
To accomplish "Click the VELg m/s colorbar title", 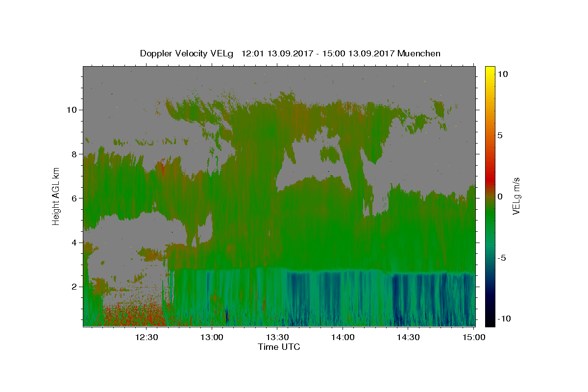I will point(516,196).
